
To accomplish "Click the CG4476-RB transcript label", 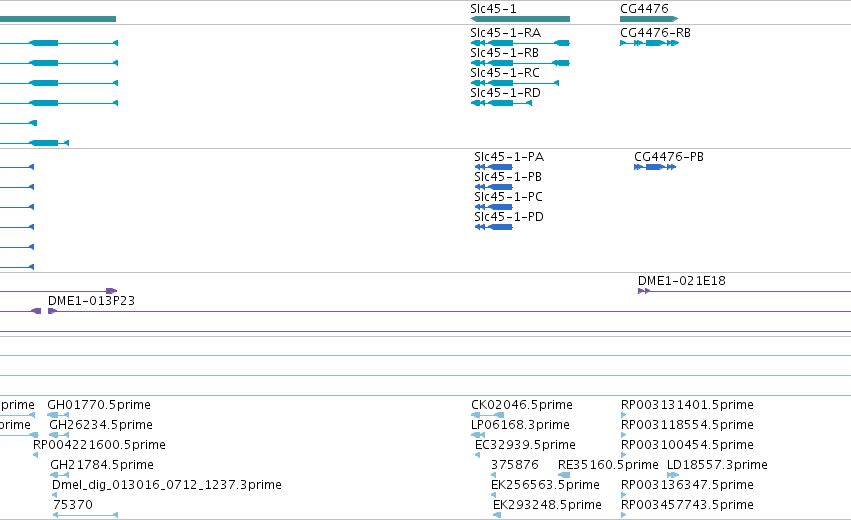I will pos(656,33).
